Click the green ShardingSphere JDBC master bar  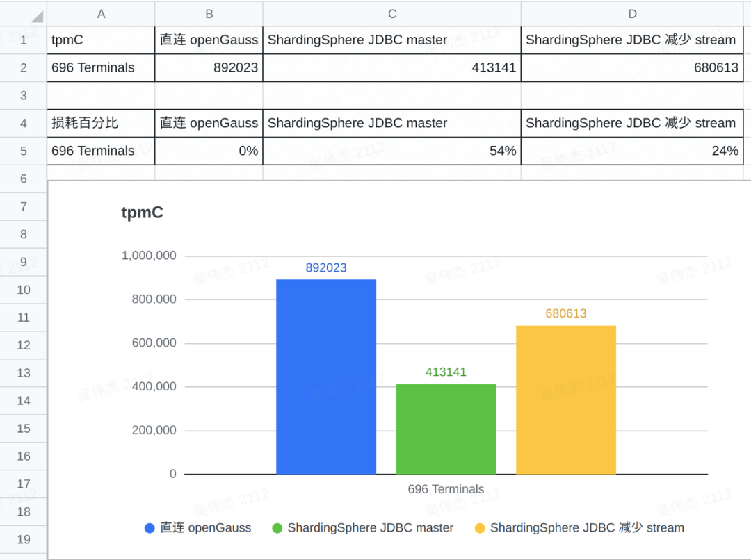click(x=446, y=429)
